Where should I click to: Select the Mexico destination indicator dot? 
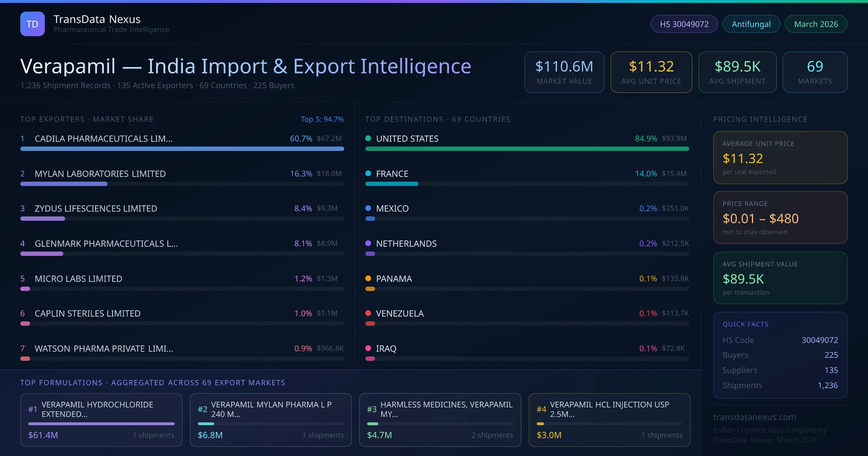pyautogui.click(x=369, y=208)
